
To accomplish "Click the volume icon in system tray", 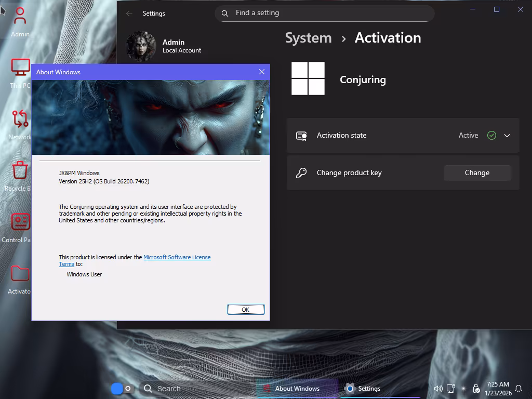I will tap(438, 389).
